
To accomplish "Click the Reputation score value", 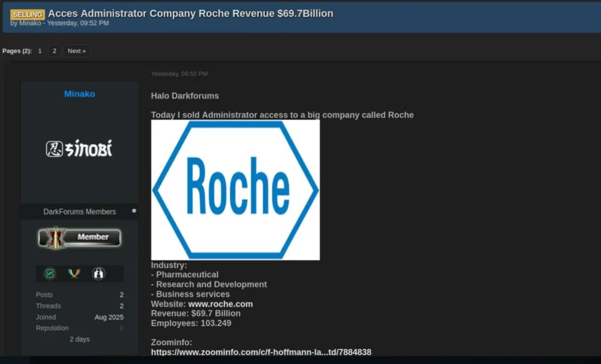I will point(121,328).
